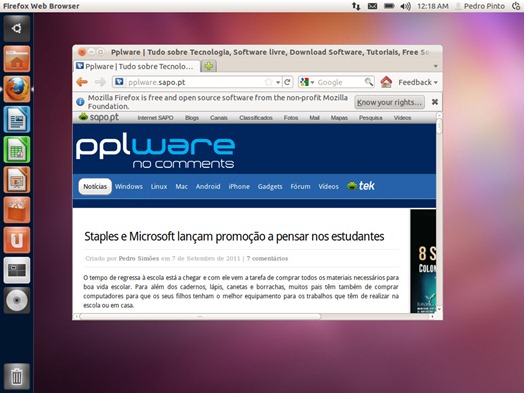Select the Pplware browser tab
Image resolution: width=524 pixels, height=393 pixels.
136,66
